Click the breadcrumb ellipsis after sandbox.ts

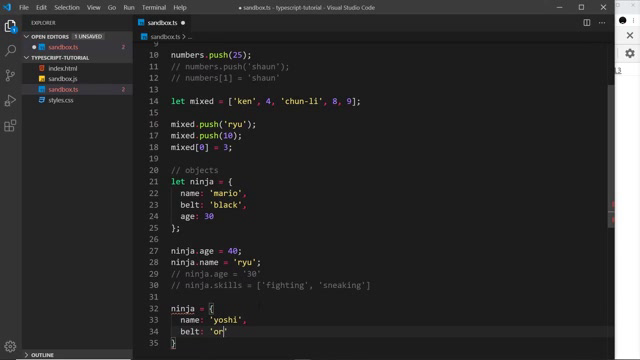click(190, 37)
